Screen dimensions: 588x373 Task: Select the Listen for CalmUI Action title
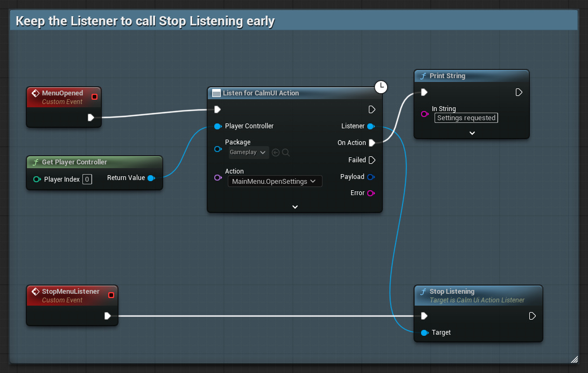click(x=261, y=93)
